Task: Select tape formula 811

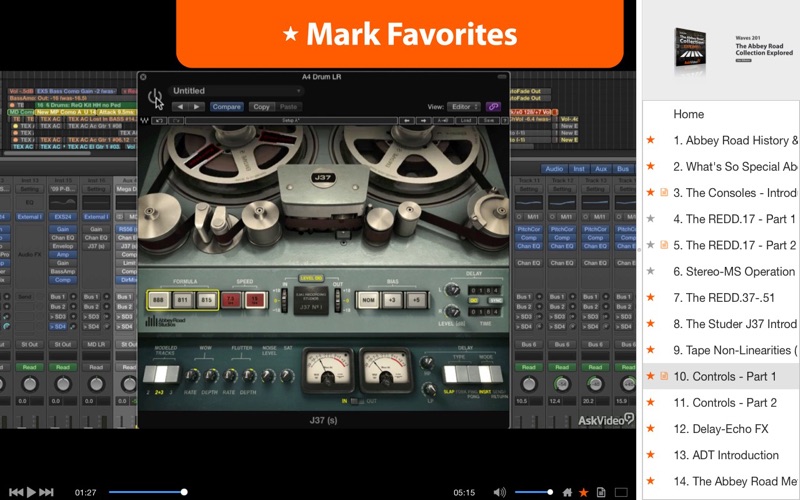Action: (x=183, y=300)
